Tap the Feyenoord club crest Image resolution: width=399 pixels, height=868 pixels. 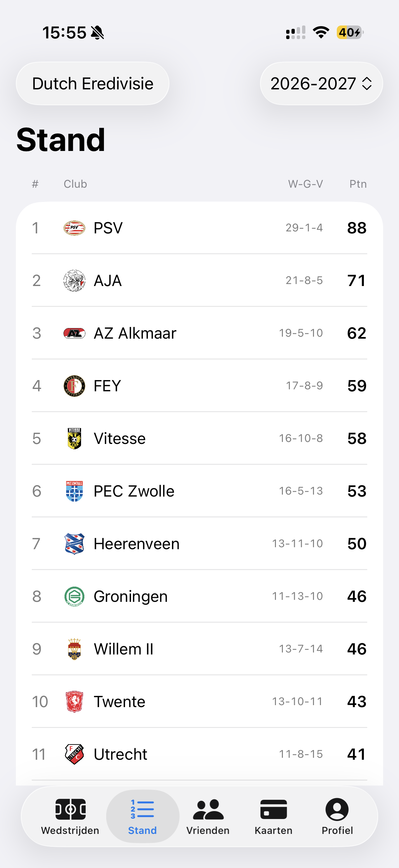point(74,386)
